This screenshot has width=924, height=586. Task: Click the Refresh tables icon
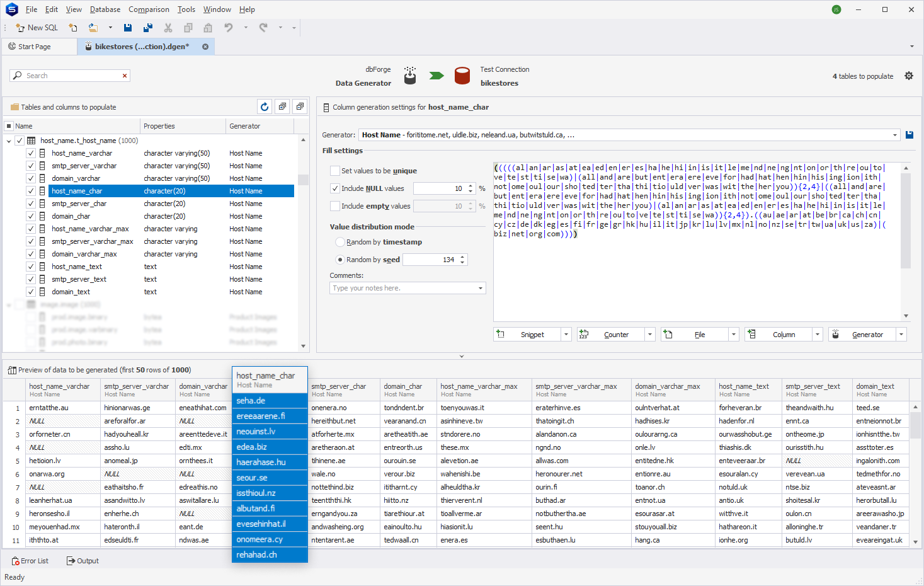coord(265,106)
